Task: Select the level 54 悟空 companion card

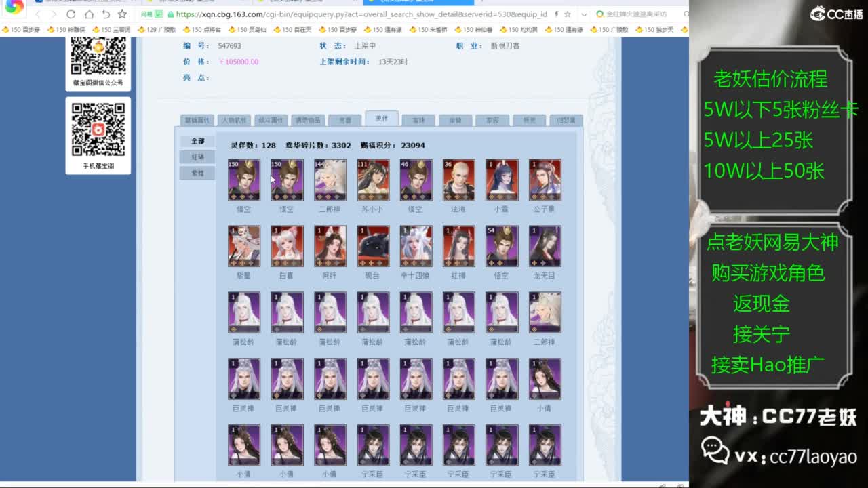Action: coord(502,247)
